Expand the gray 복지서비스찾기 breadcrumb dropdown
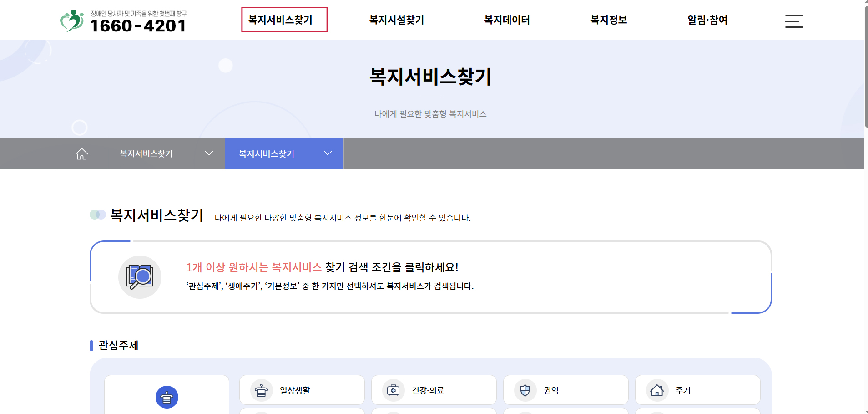868x414 pixels. point(166,154)
